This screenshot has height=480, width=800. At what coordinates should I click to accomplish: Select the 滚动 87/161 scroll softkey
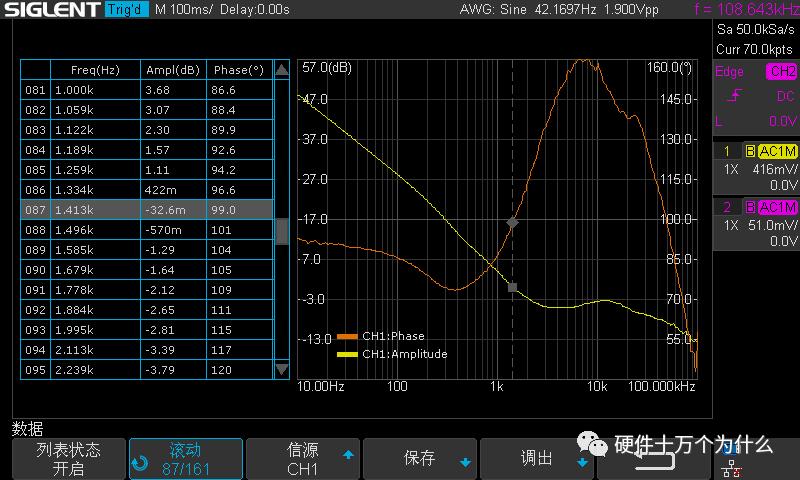(x=186, y=459)
